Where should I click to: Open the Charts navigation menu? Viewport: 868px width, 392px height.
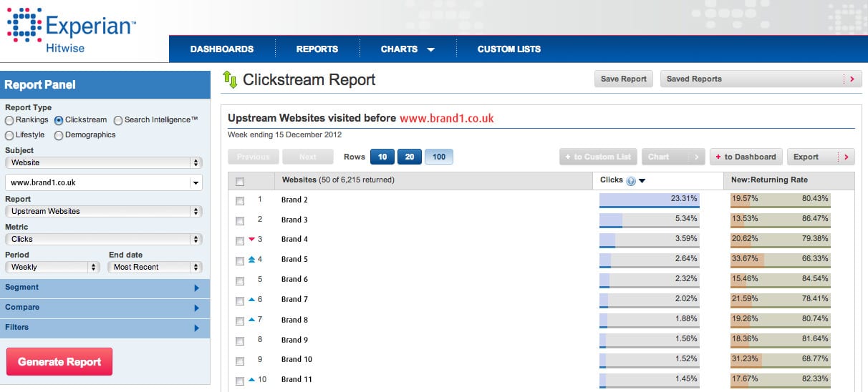pyautogui.click(x=408, y=49)
